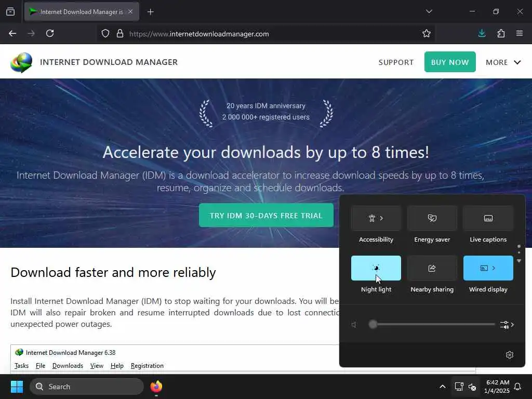Open clock and date 6:42 AM
532x399 pixels.
[497, 387]
